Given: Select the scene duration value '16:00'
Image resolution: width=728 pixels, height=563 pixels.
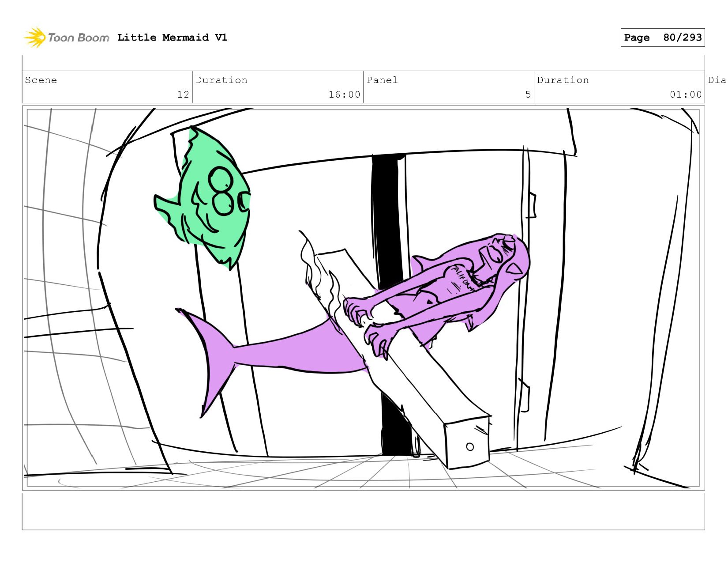Looking at the screenshot, I should 344,94.
